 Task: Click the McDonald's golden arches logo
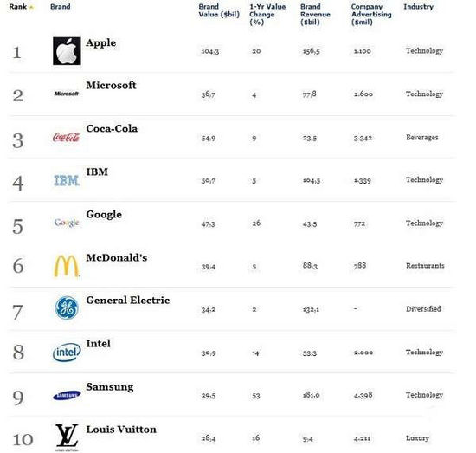pyautogui.click(x=67, y=266)
